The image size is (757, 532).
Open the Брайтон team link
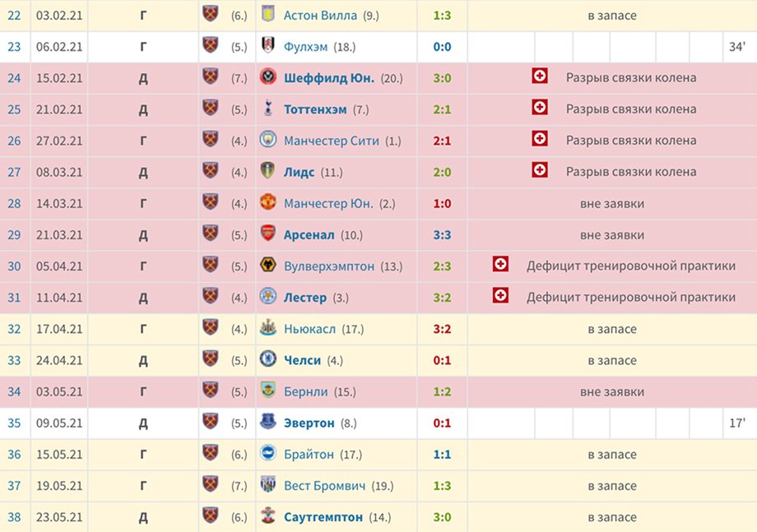309,455
